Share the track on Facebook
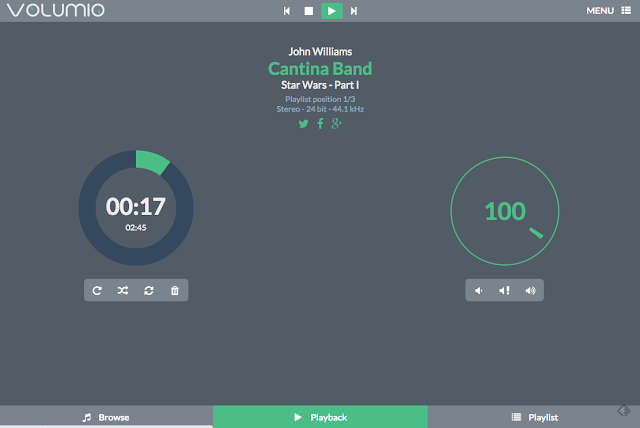This screenshot has width=640, height=428. pos(320,124)
